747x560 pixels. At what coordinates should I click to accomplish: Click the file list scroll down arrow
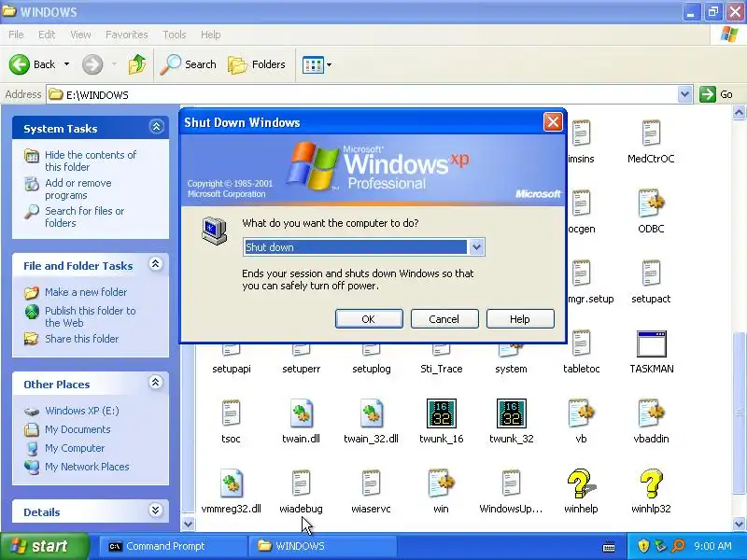739,525
